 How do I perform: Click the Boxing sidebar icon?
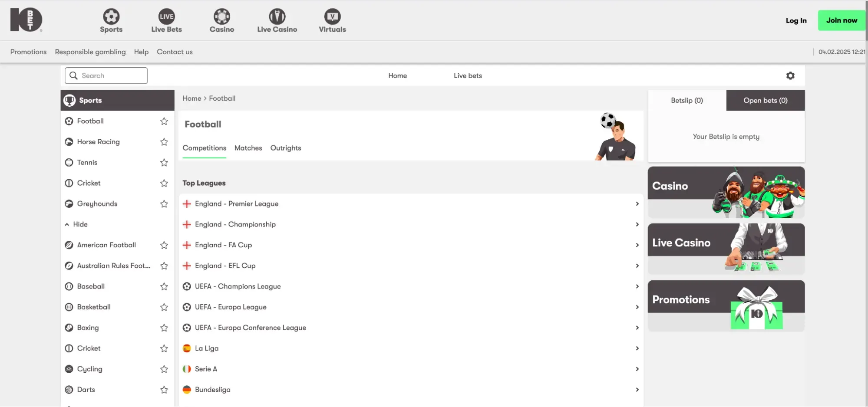[x=69, y=328]
